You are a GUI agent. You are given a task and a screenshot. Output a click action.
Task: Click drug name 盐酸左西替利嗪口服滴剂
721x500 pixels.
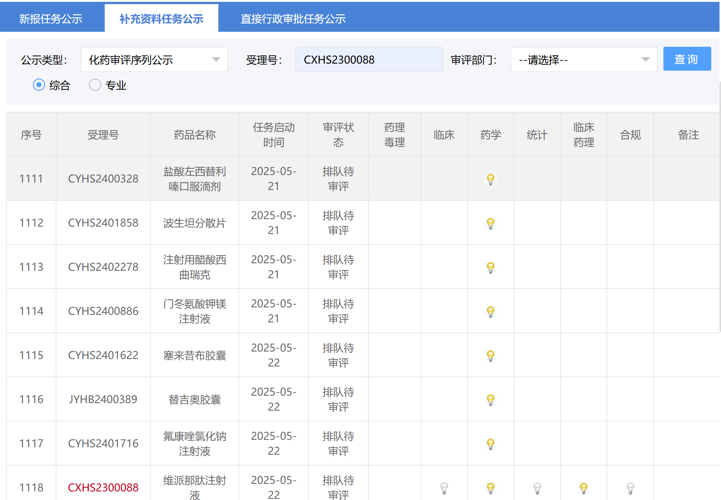[195, 179]
